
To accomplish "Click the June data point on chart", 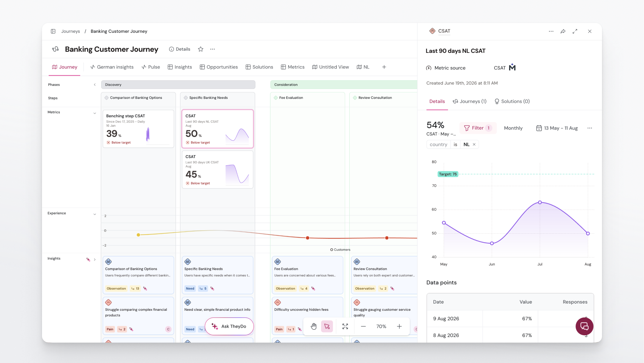I will tap(492, 243).
